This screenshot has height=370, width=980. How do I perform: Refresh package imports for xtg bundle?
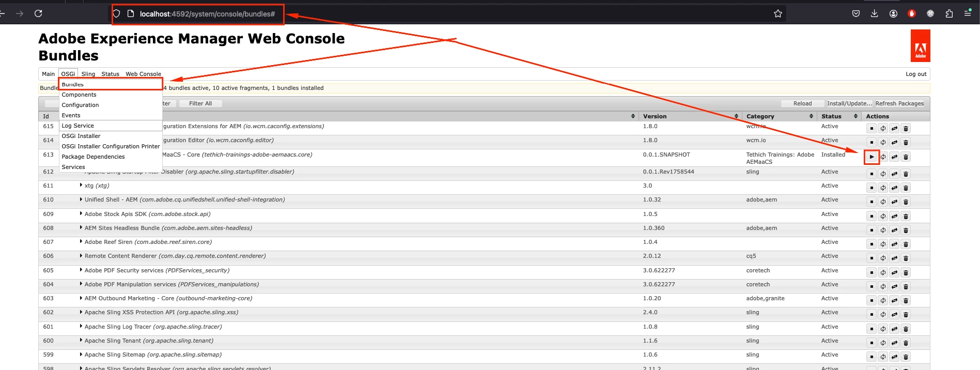pos(883,188)
